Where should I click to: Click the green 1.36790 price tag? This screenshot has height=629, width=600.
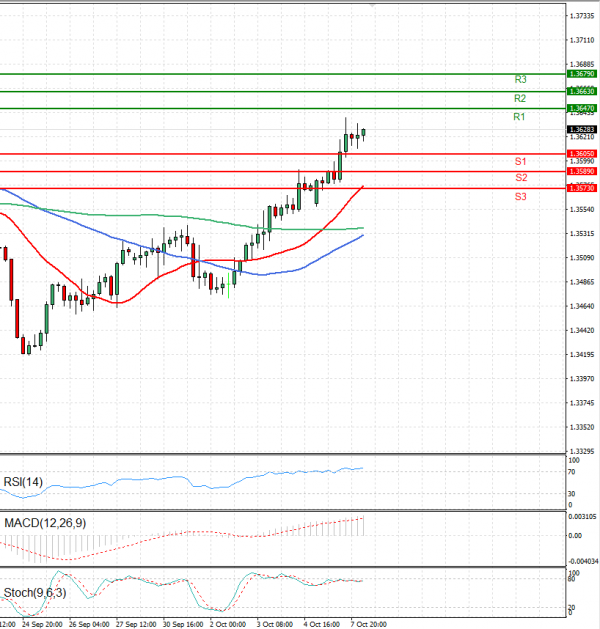(582, 74)
